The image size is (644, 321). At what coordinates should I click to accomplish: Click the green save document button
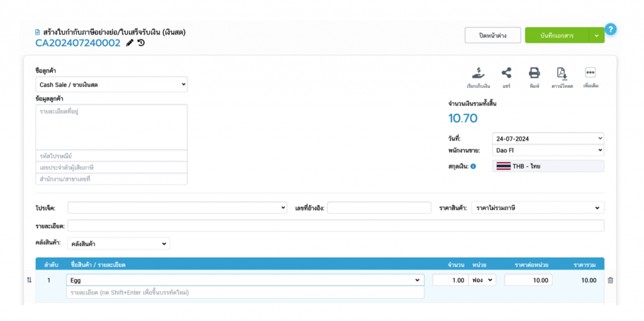556,35
